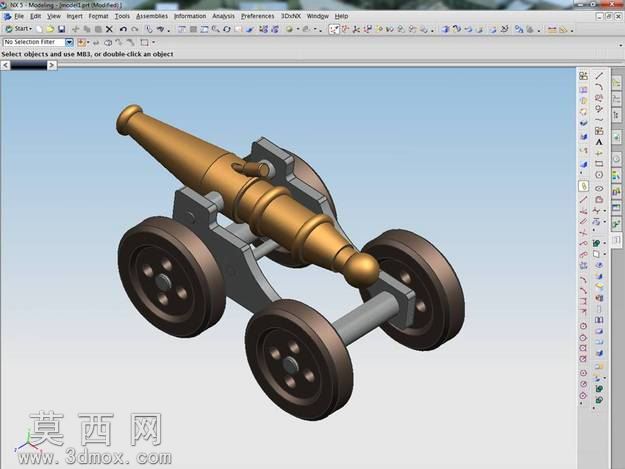The height and width of the screenshot is (469, 625).
Task: Delete with the black X icon
Action: [109, 29]
